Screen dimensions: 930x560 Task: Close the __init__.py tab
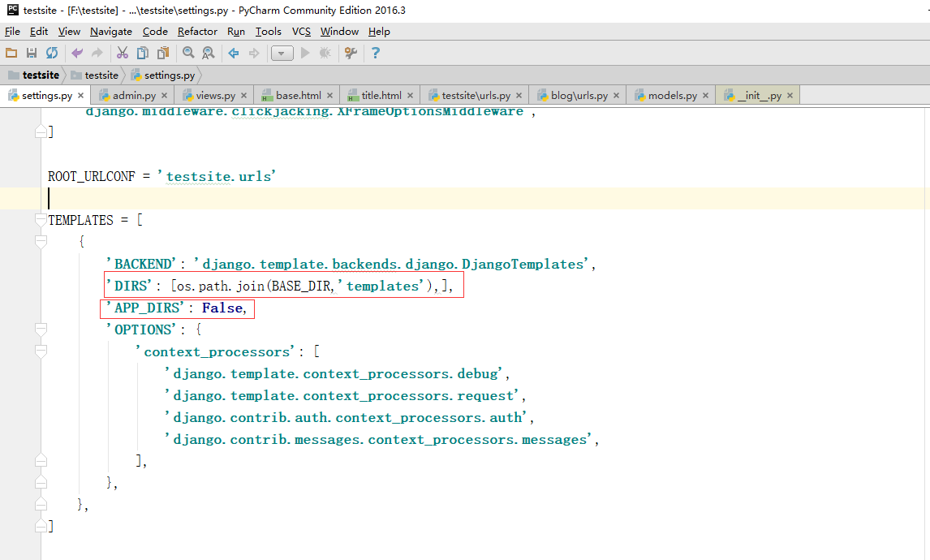click(790, 95)
